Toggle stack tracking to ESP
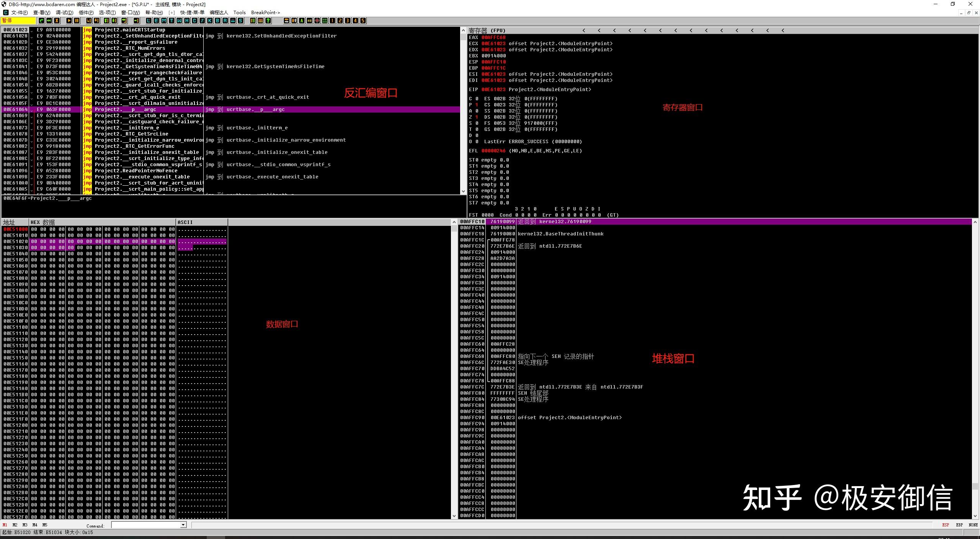Screen dimensions: 980x539 946,525
